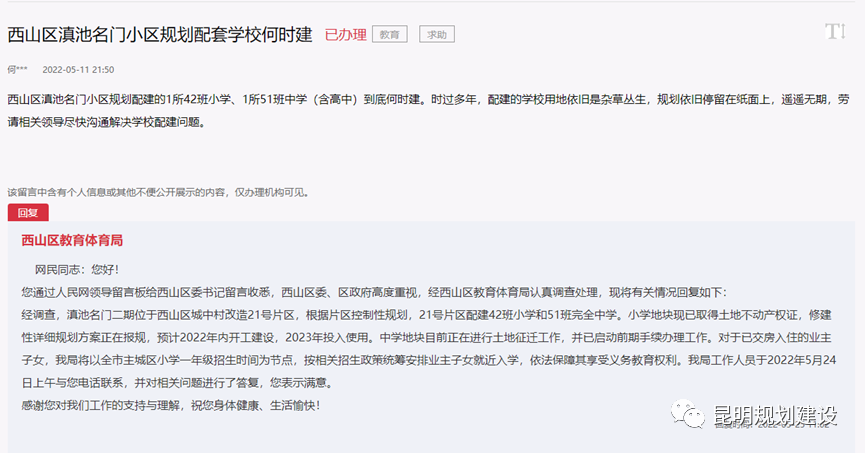Click the post title 西山区滇池名门小区规划配套学校何时建
The width and height of the screenshot is (865, 453).
[160, 34]
